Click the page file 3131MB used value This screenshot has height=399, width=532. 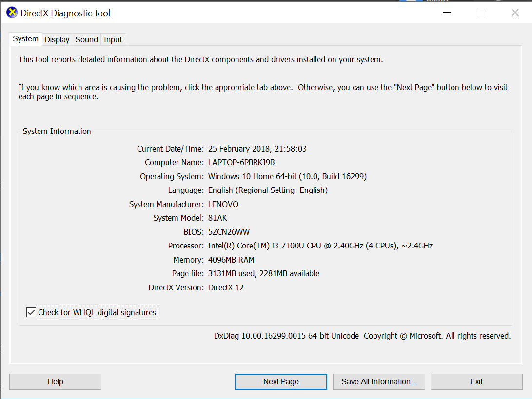pyautogui.click(x=264, y=274)
